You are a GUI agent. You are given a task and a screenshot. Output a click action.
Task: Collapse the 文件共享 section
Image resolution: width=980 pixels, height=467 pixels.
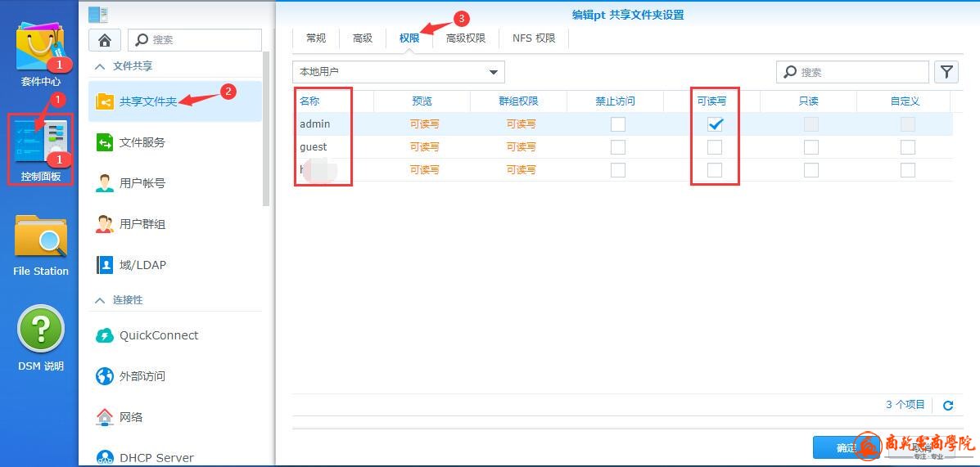(x=101, y=66)
